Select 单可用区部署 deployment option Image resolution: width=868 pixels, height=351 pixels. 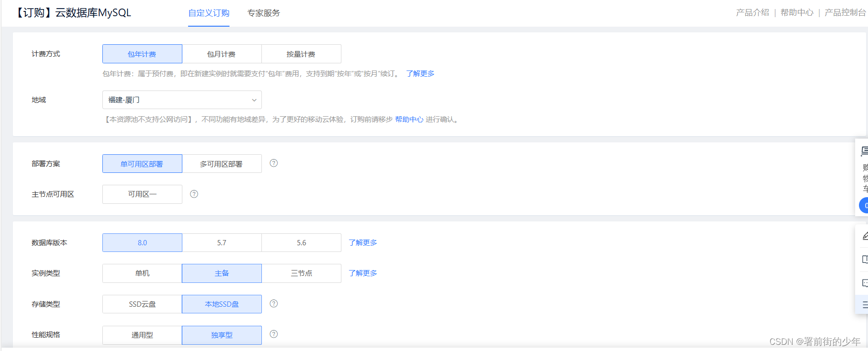[142, 164]
